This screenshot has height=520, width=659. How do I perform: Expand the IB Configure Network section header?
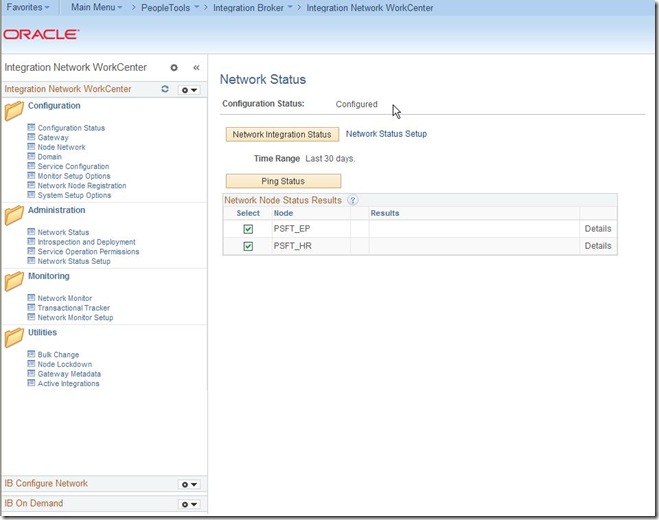click(46, 483)
